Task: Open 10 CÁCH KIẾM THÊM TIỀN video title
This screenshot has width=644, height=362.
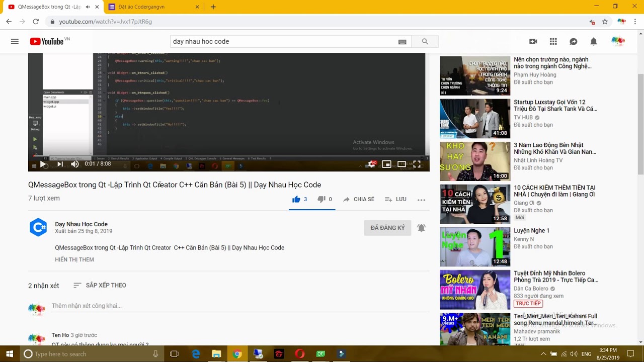Action: tap(554, 191)
